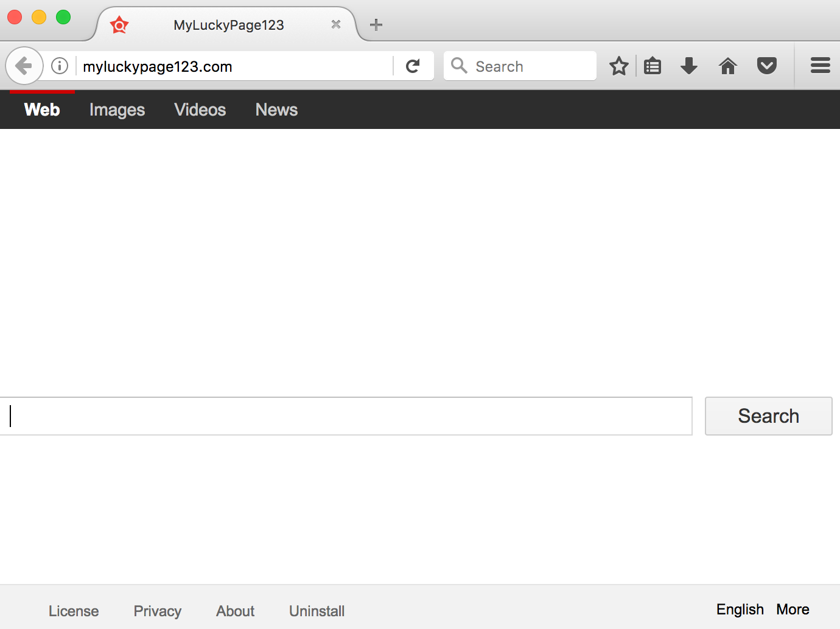Switch to the Videos search tab

[x=200, y=110]
